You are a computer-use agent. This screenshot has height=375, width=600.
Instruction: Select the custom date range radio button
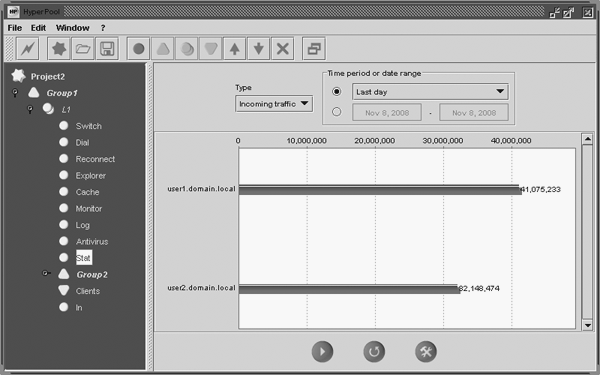pos(336,112)
